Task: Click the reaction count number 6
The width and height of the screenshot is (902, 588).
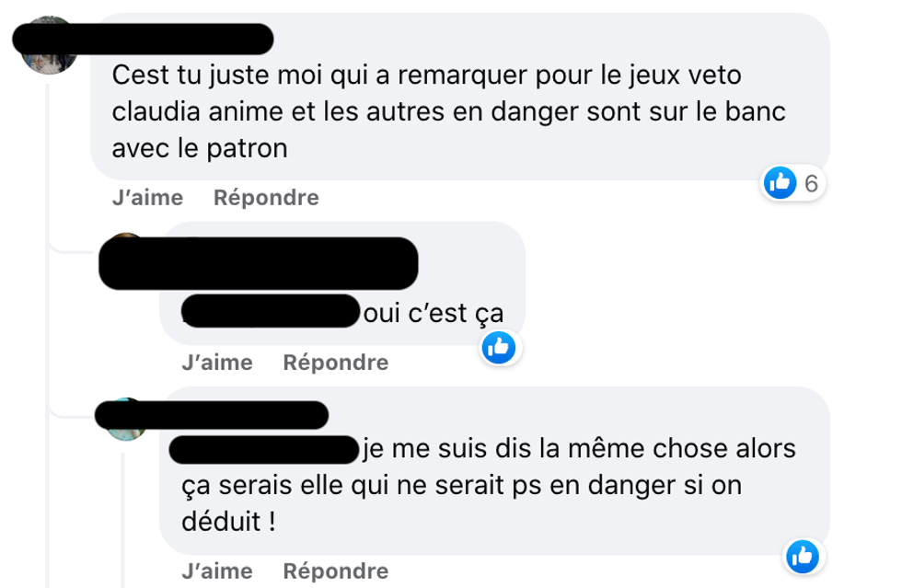Action: tap(811, 183)
